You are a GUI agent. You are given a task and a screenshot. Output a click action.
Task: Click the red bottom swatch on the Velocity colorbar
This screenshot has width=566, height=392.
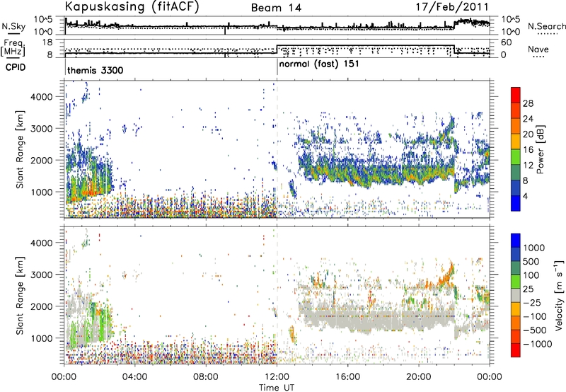coord(516,350)
